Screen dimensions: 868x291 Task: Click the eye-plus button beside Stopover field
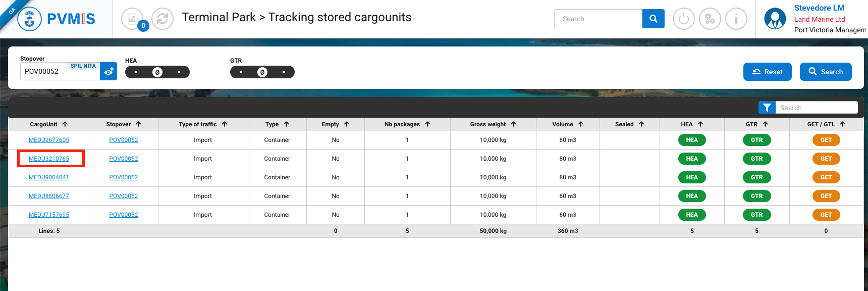click(108, 72)
